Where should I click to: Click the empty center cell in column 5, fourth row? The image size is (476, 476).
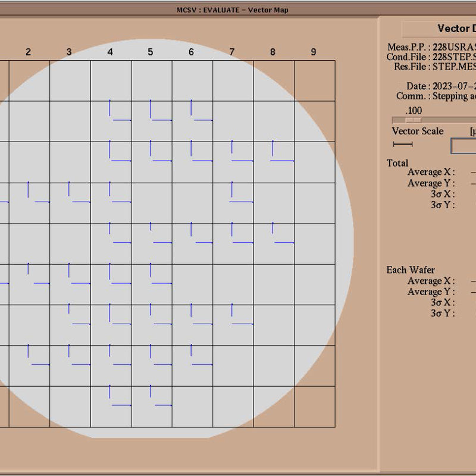(x=152, y=203)
